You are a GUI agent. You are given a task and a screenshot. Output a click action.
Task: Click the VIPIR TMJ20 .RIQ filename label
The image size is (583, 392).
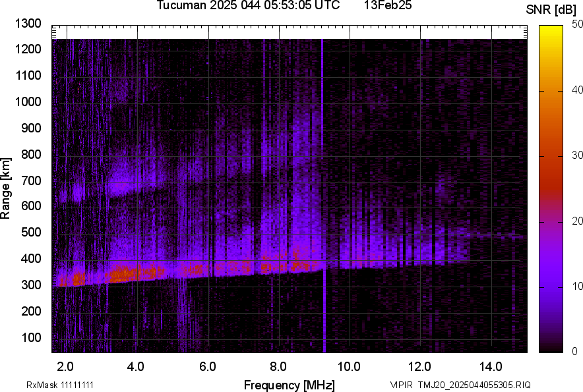pyautogui.click(x=460, y=385)
